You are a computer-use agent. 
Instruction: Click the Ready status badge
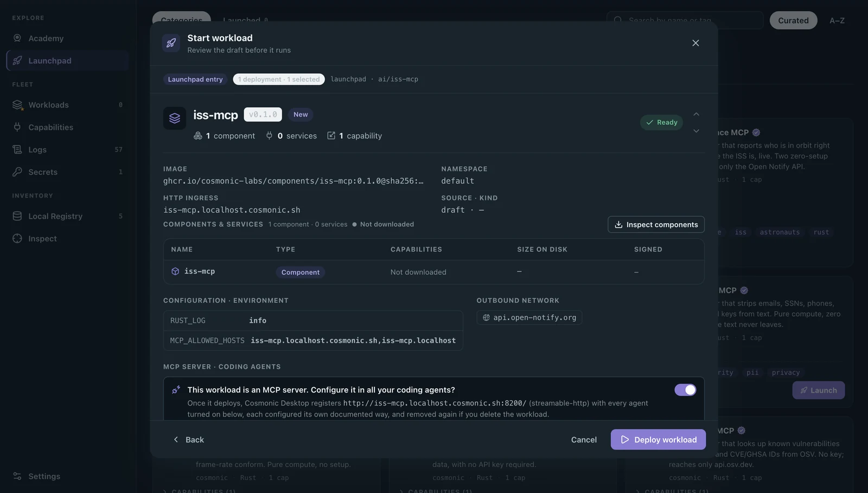pos(661,122)
